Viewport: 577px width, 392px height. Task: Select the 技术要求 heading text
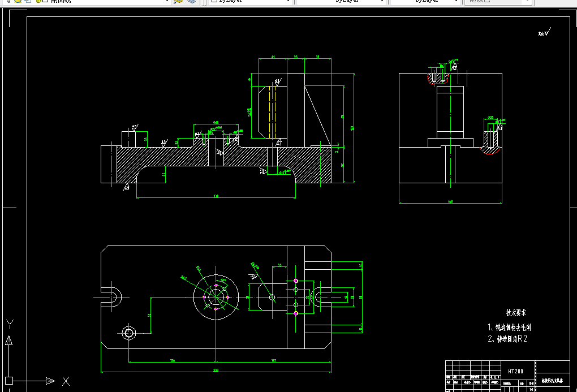516,313
